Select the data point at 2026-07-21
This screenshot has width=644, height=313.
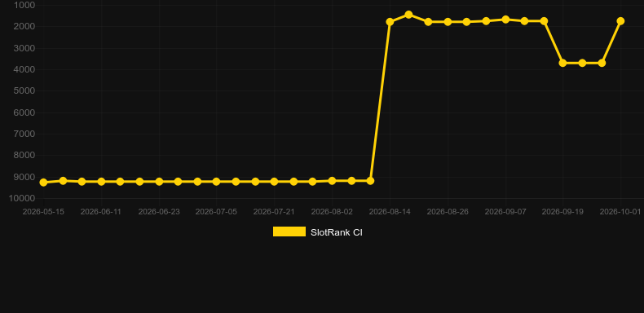click(275, 182)
